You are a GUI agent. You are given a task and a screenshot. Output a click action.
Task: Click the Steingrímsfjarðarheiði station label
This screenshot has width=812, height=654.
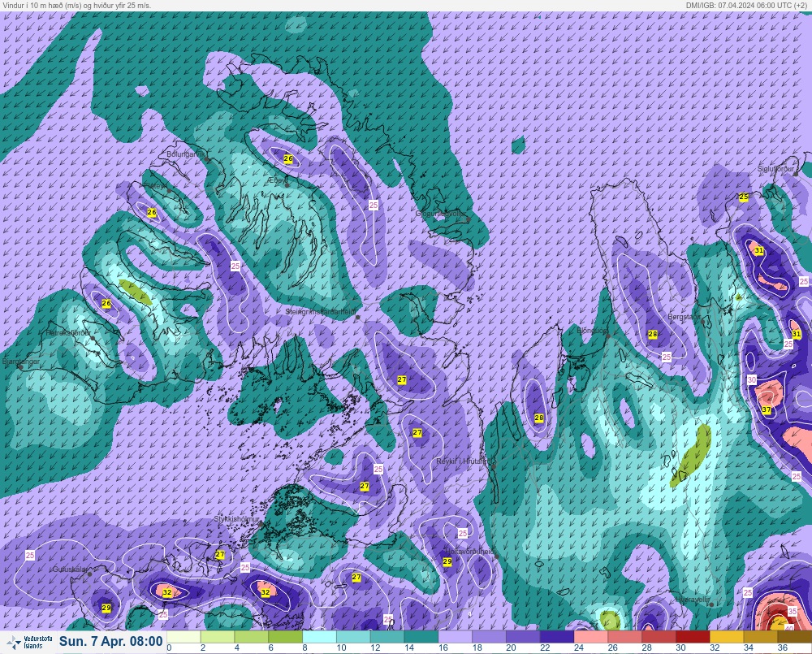click(x=321, y=312)
